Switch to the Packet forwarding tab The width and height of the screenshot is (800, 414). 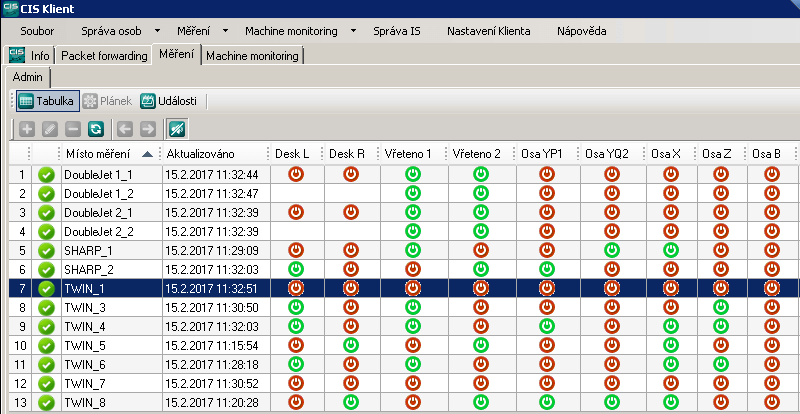click(x=102, y=56)
